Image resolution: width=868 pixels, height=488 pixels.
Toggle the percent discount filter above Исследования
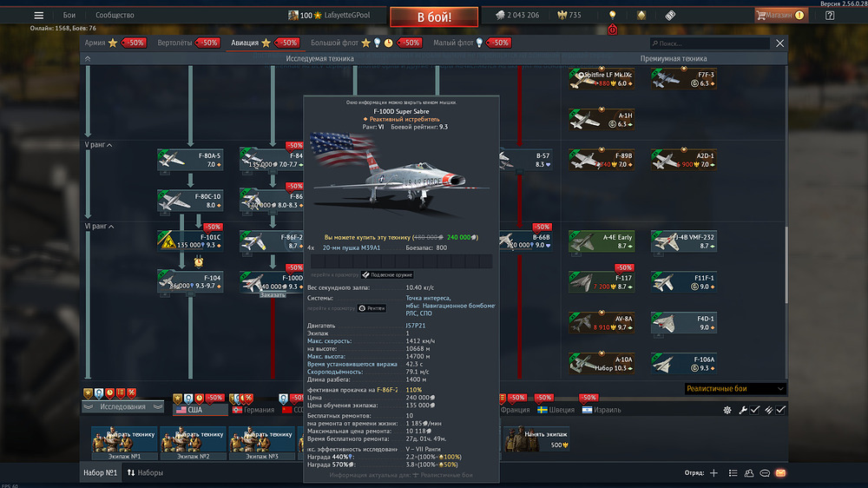131,393
